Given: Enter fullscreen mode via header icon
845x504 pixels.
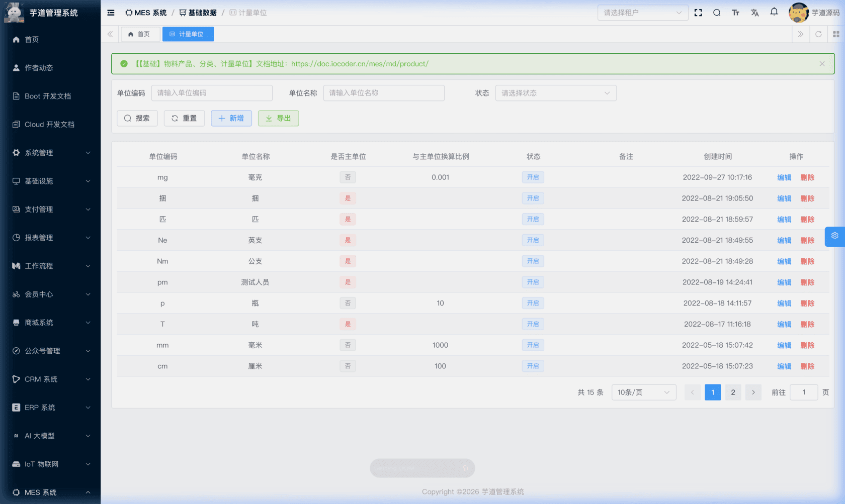Looking at the screenshot, I should click(x=698, y=13).
